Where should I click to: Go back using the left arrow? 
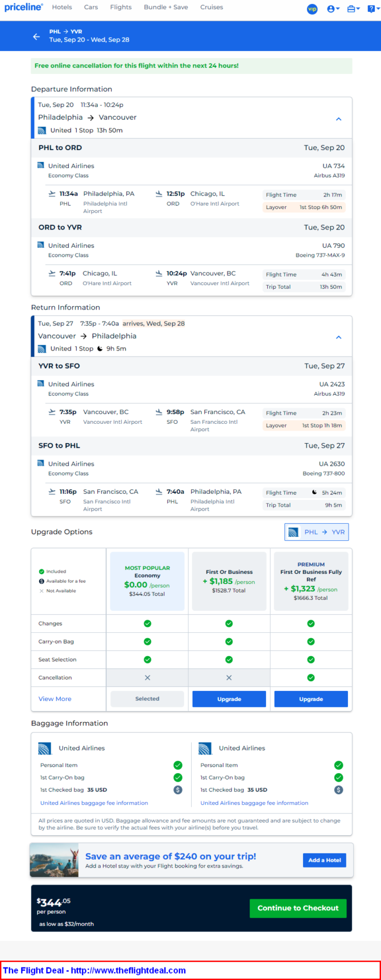(x=36, y=36)
